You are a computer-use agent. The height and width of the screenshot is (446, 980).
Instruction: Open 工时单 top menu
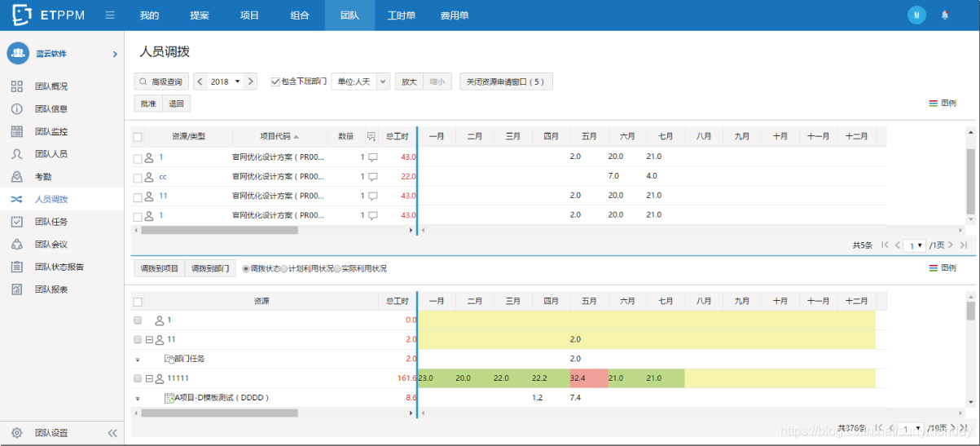pyautogui.click(x=402, y=15)
